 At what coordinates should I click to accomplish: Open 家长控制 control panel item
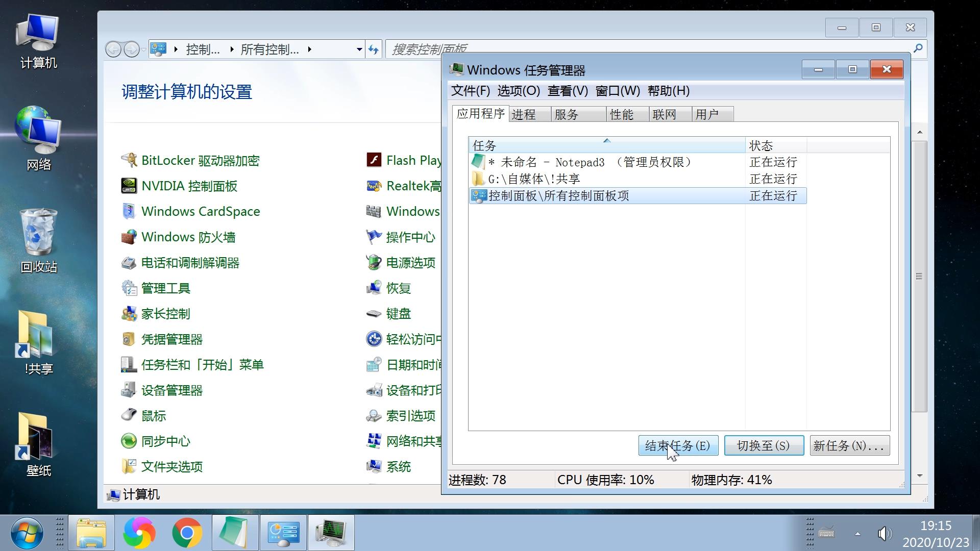click(165, 313)
